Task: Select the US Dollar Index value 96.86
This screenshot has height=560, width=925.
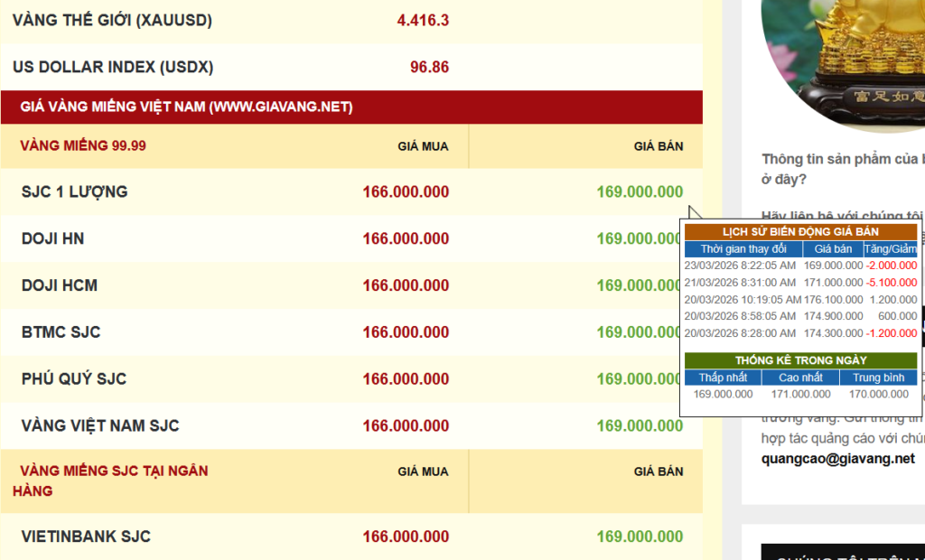Action: (428, 67)
